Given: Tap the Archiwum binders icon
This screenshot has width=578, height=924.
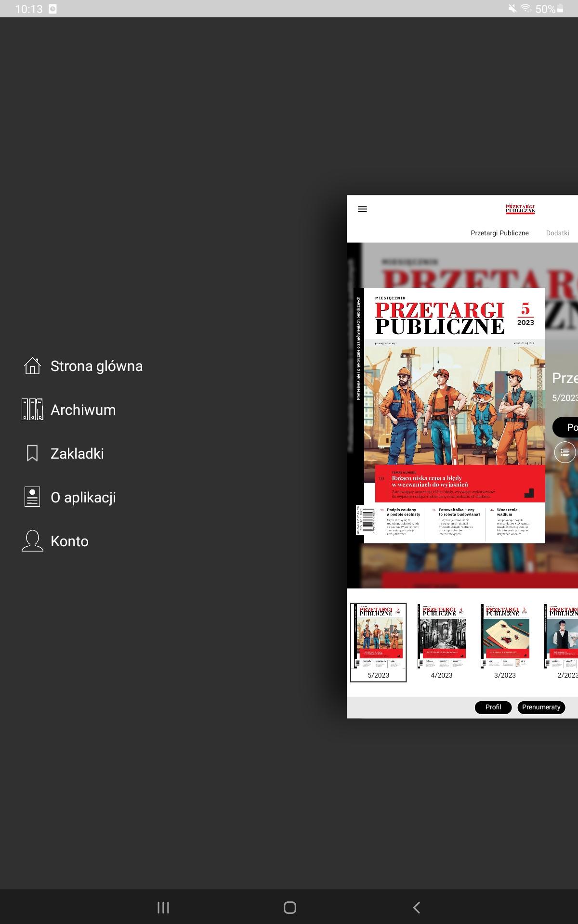Looking at the screenshot, I should pyautogui.click(x=32, y=410).
